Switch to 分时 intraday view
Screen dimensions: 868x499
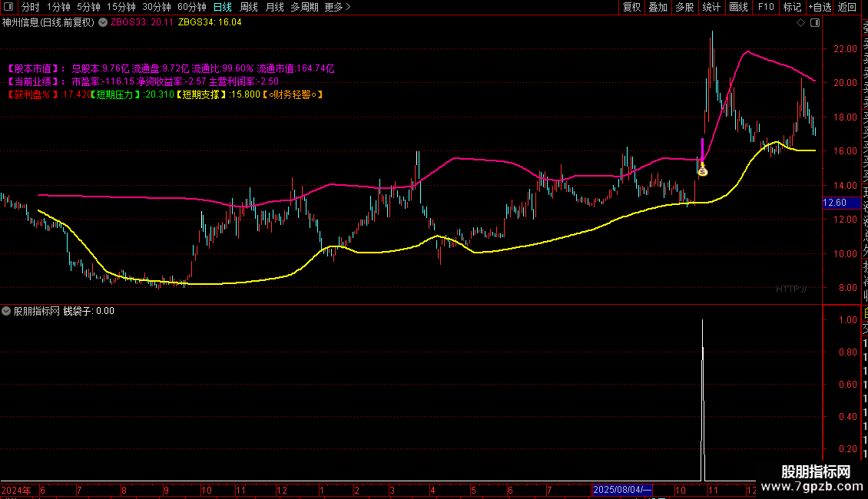click(x=31, y=7)
